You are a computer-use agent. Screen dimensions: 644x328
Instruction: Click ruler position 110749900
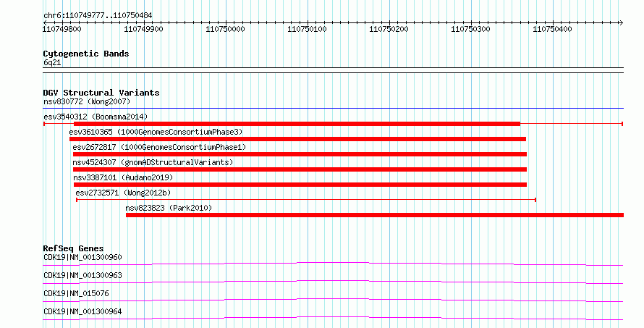coord(143,29)
